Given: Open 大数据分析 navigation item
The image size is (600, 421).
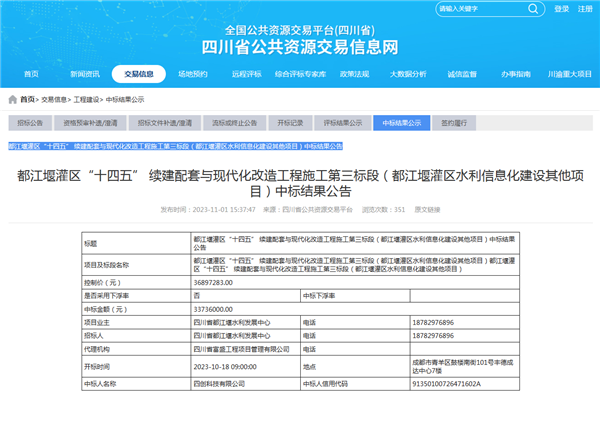Looking at the screenshot, I should coord(408,74).
